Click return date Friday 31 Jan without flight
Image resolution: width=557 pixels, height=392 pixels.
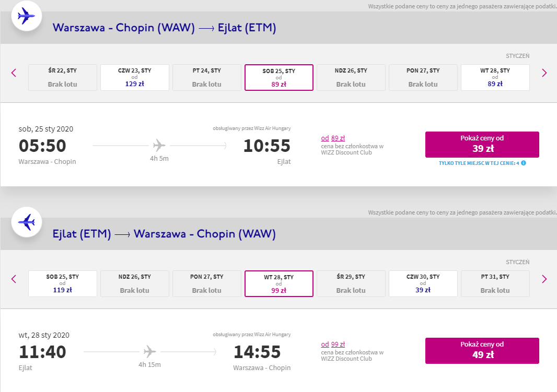[x=495, y=283]
